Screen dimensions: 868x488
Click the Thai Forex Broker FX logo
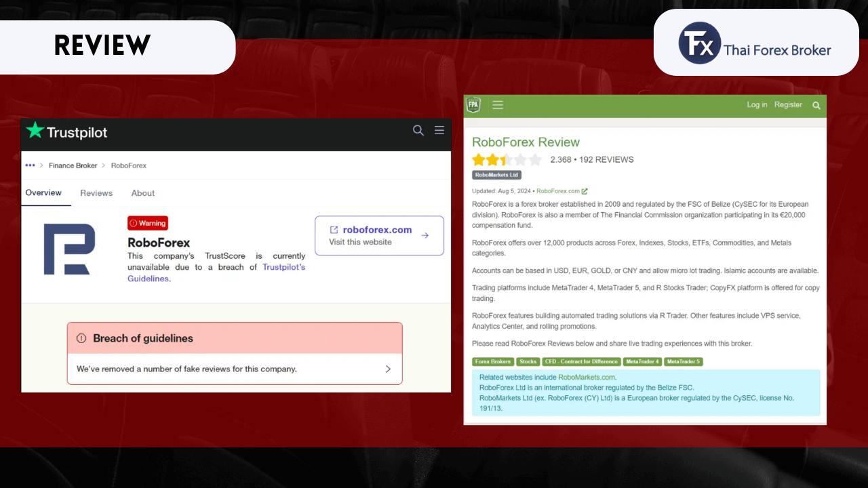pyautogui.click(x=699, y=43)
